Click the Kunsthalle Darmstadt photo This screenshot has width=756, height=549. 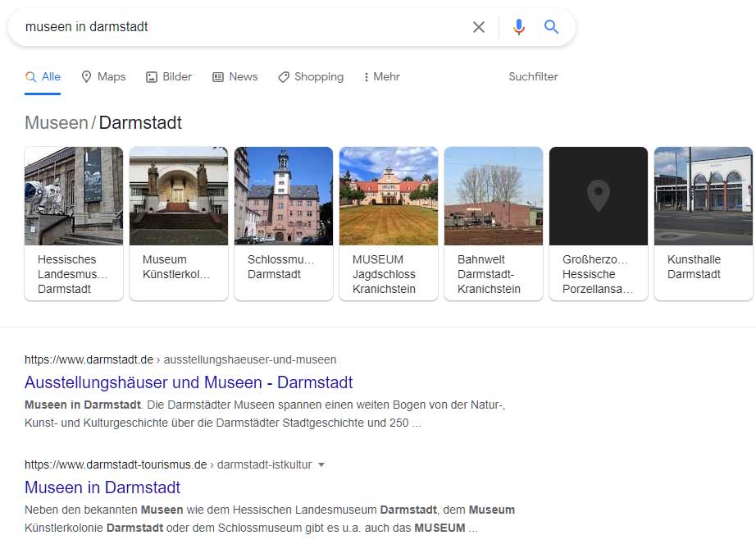pos(704,196)
